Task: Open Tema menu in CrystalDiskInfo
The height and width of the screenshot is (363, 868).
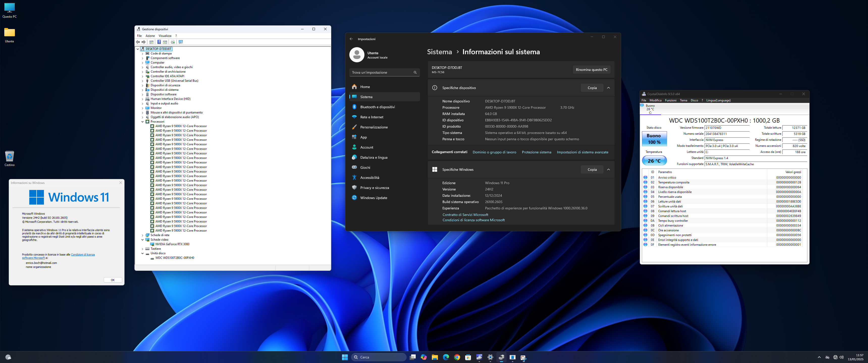Action: tap(683, 100)
